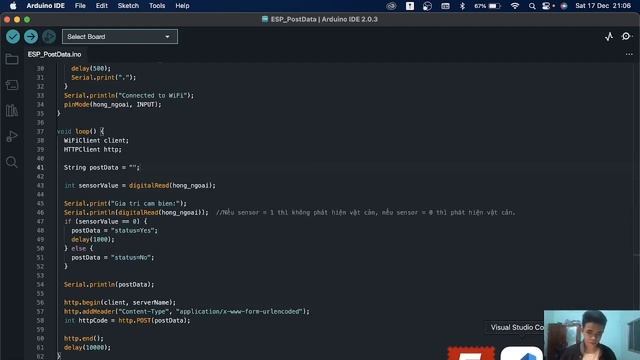The height and width of the screenshot is (360, 640).
Task: Click the 'HTTPClient http;' code line
Action: 93,149
